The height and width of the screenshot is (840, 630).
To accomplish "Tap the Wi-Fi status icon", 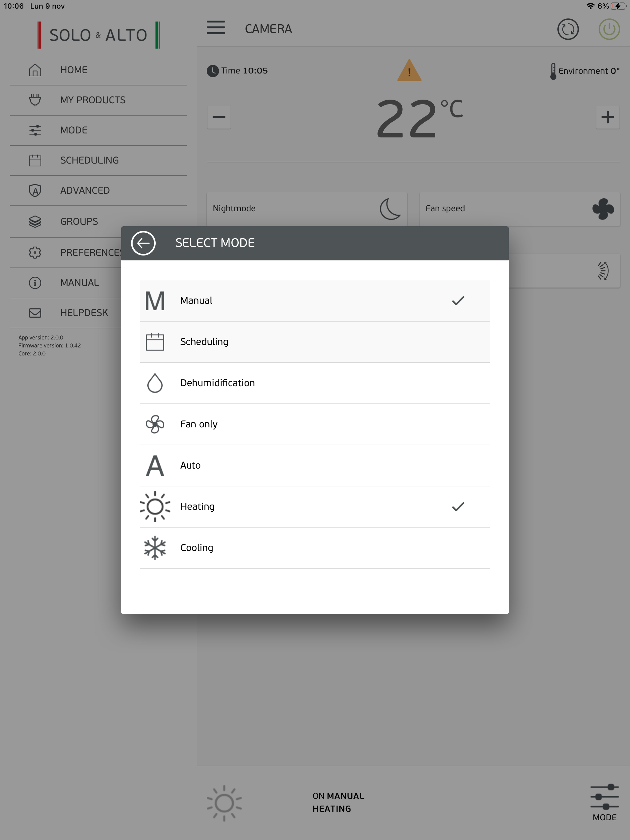I will tap(590, 6).
